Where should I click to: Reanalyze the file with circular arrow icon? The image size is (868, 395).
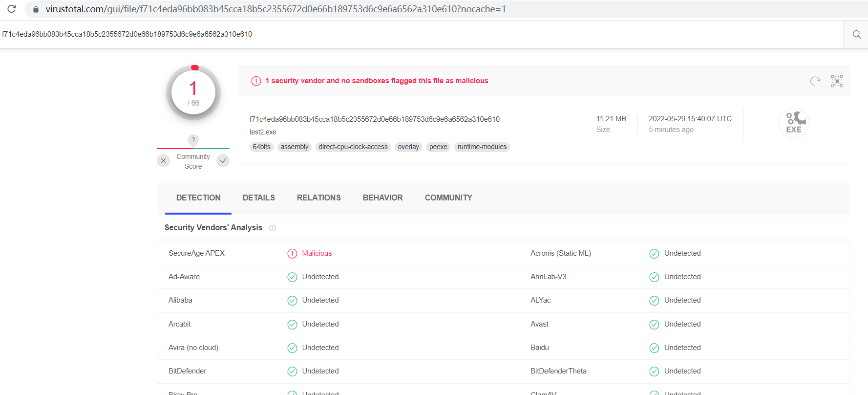(815, 81)
